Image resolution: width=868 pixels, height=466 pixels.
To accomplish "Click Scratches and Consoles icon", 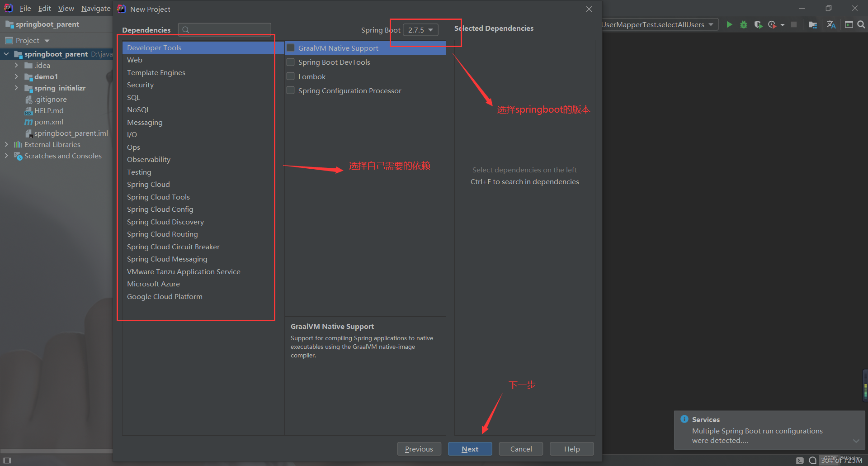I will (x=18, y=156).
